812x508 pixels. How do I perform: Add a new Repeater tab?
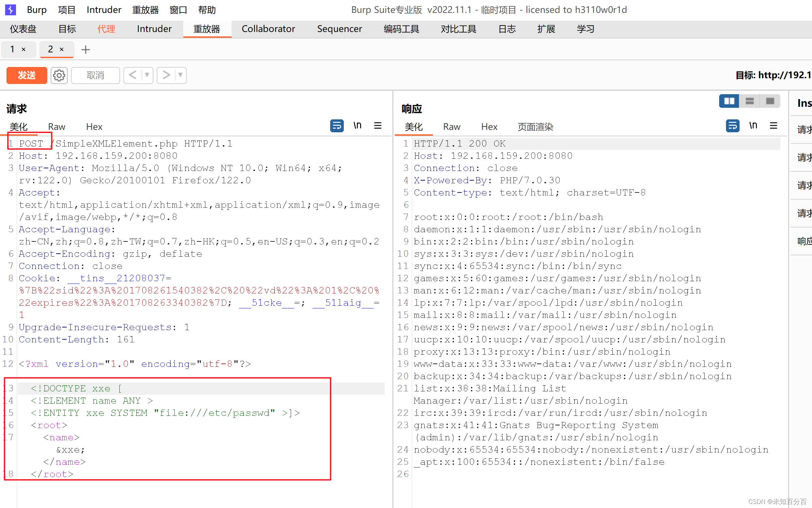(x=86, y=50)
